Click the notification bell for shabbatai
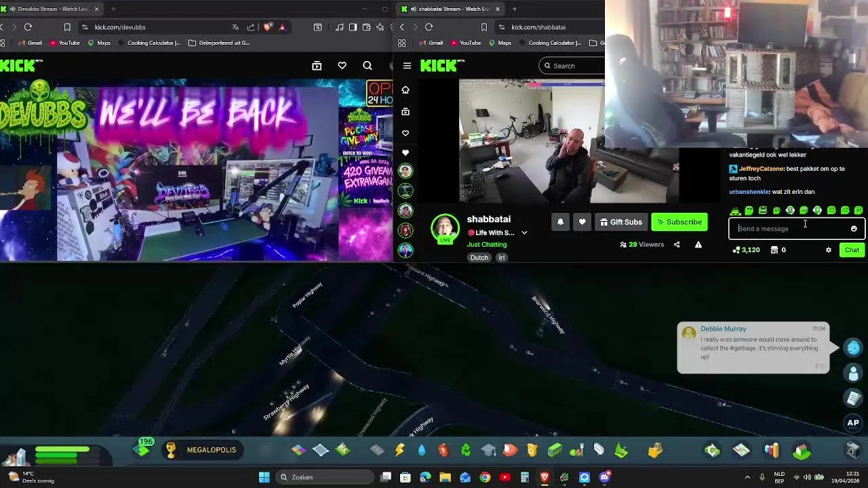 point(560,222)
